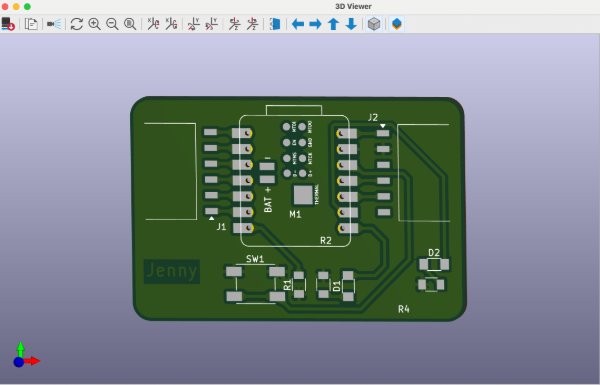
Task: Click the Jenny text on the board
Action: (172, 271)
